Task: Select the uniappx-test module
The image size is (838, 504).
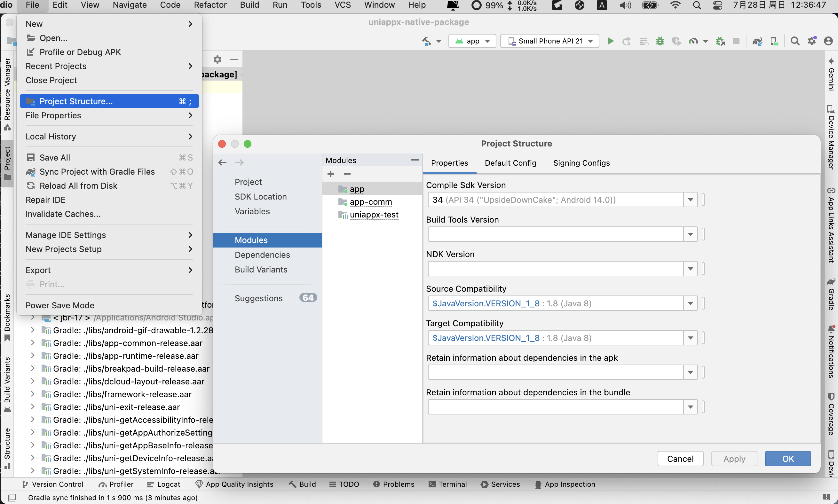Action: [x=374, y=215]
